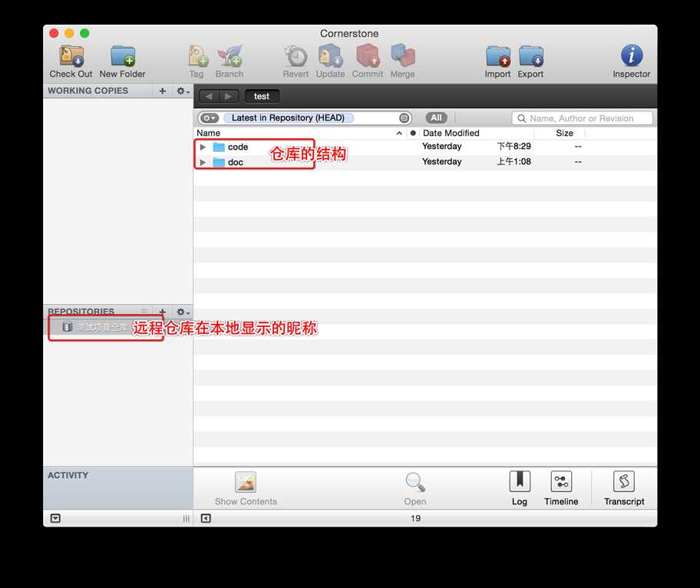The width and height of the screenshot is (700, 588).
Task: Click the ACTIVITY section header
Action: [68, 475]
